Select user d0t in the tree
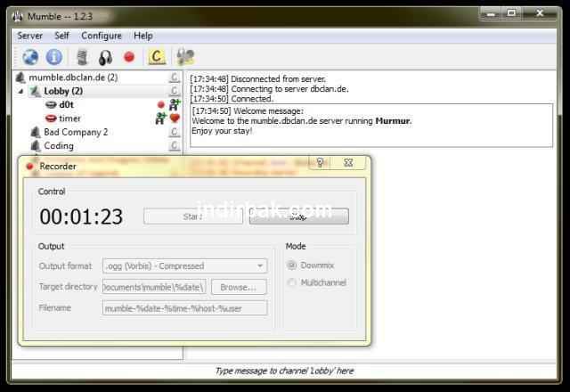 tap(66, 105)
